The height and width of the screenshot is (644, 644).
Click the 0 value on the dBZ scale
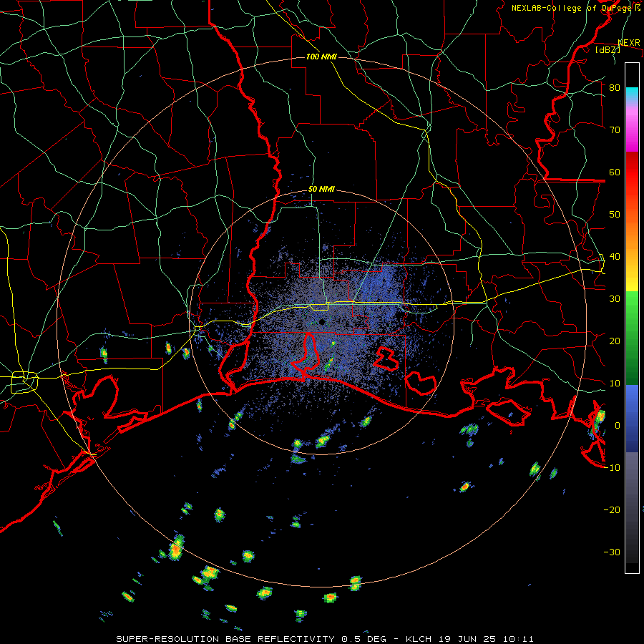(x=618, y=426)
